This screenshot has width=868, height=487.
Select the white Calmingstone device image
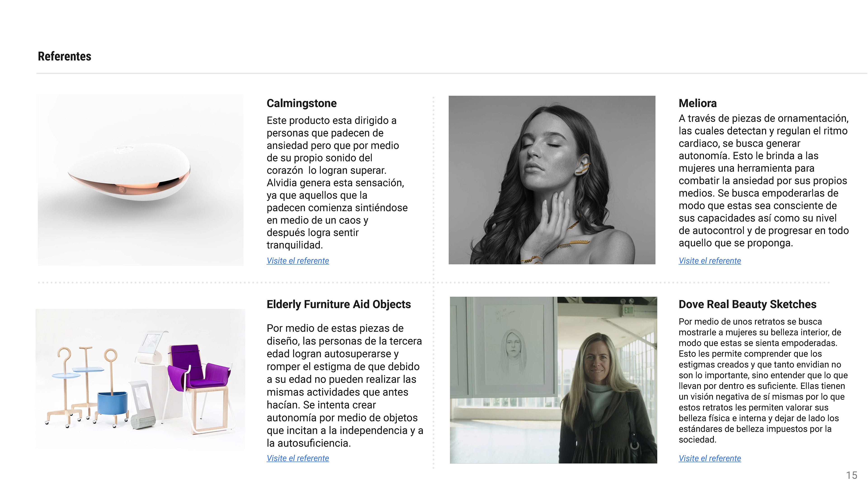click(x=141, y=180)
